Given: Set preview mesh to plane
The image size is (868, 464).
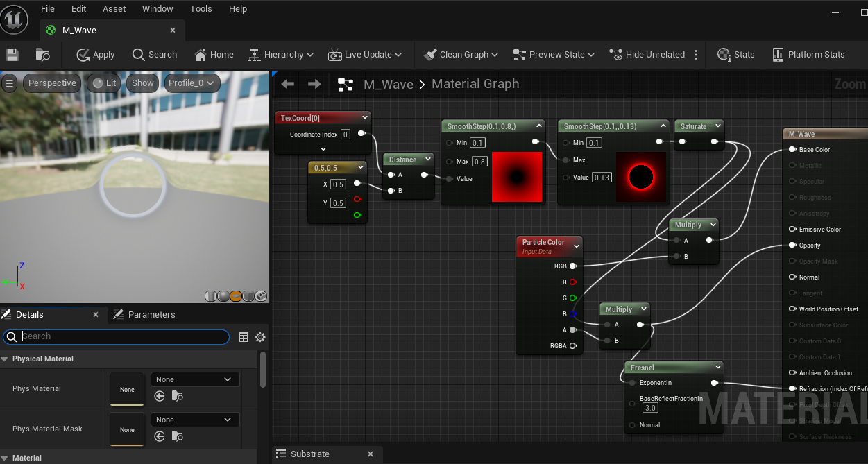Looking at the screenshot, I should click(236, 296).
